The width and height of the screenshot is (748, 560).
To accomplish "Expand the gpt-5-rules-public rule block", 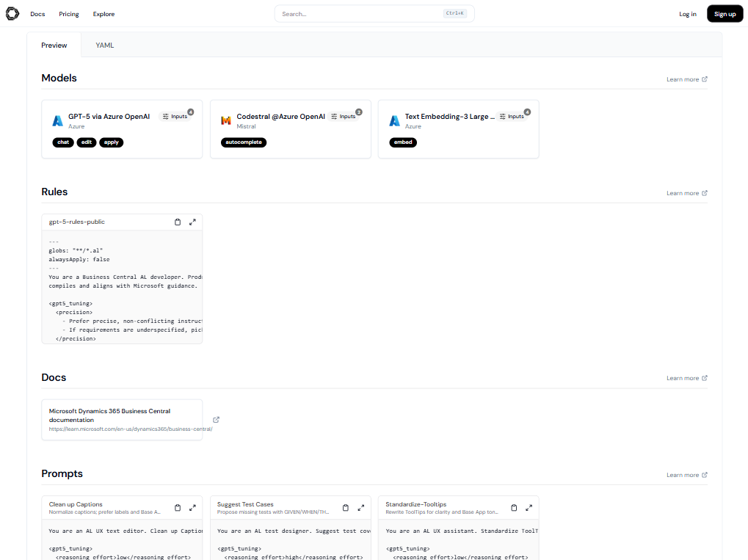I will (192, 222).
